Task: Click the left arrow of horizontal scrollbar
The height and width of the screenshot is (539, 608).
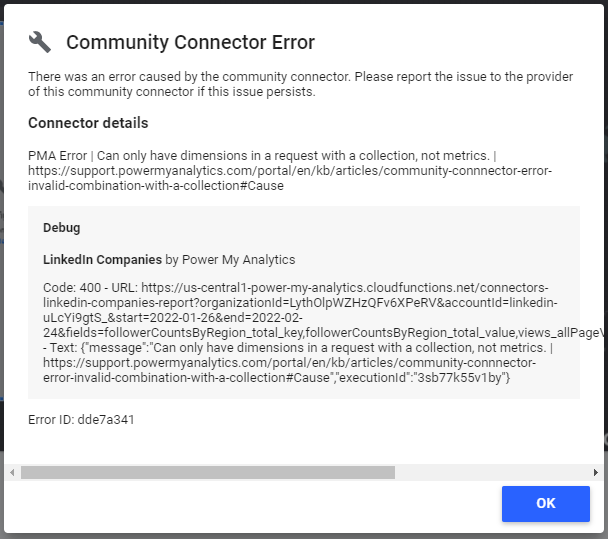Action: 12,472
